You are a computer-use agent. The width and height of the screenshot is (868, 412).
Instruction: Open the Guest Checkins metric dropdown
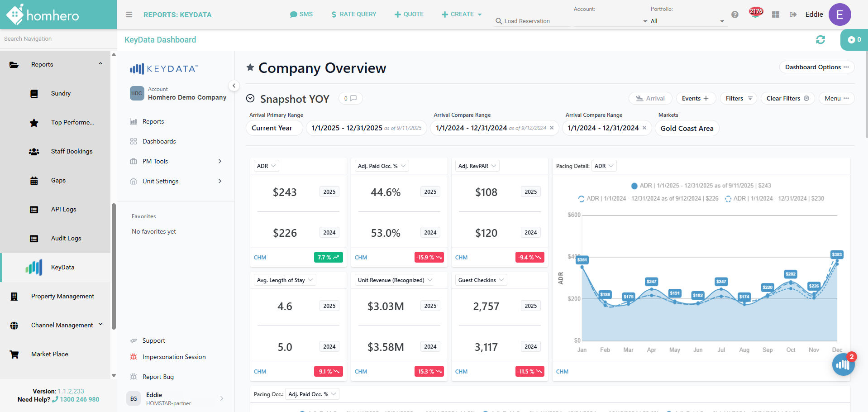point(481,280)
